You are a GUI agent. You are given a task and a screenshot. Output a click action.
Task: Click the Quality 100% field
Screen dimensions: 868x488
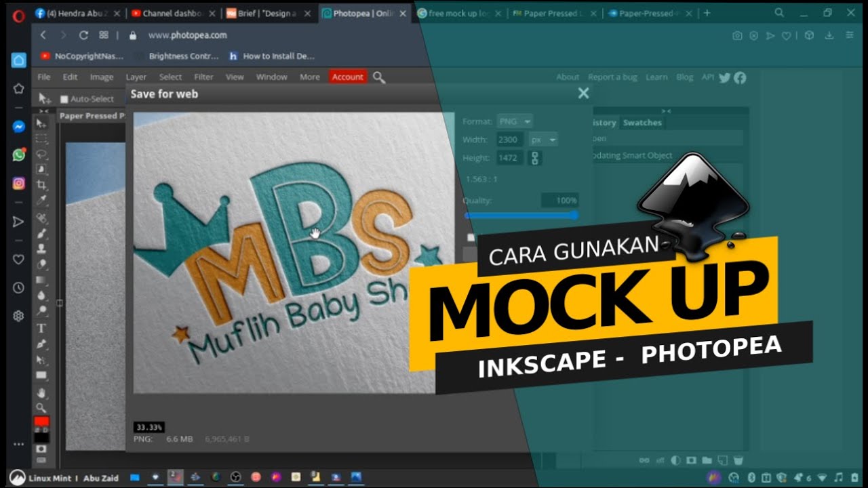559,201
